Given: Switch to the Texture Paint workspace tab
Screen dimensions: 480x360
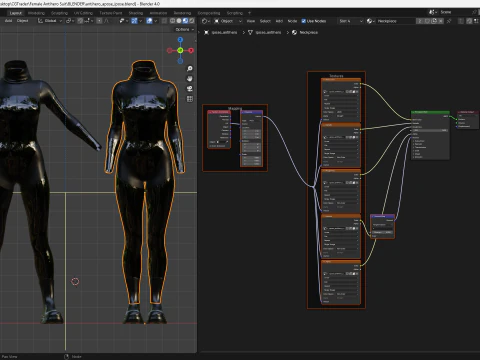Looking at the screenshot, I should click(x=111, y=13).
